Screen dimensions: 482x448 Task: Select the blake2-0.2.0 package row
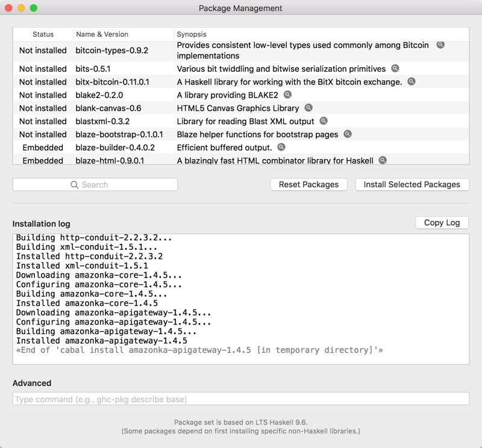240,95
